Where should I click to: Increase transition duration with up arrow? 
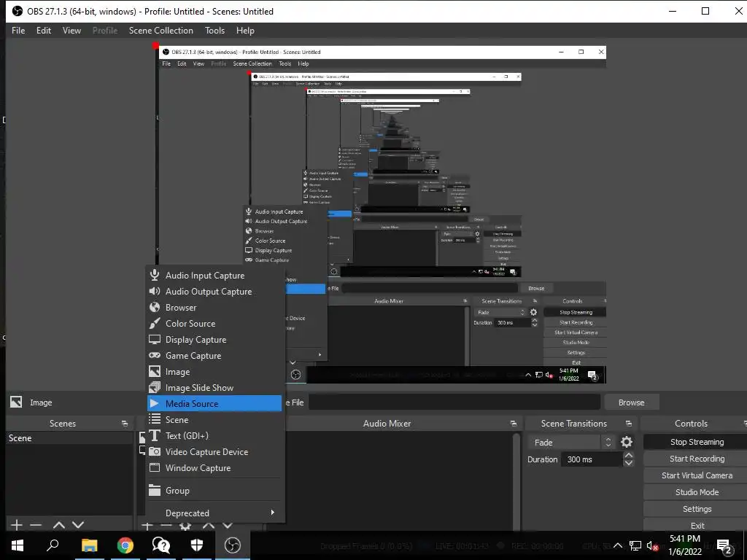(629, 456)
